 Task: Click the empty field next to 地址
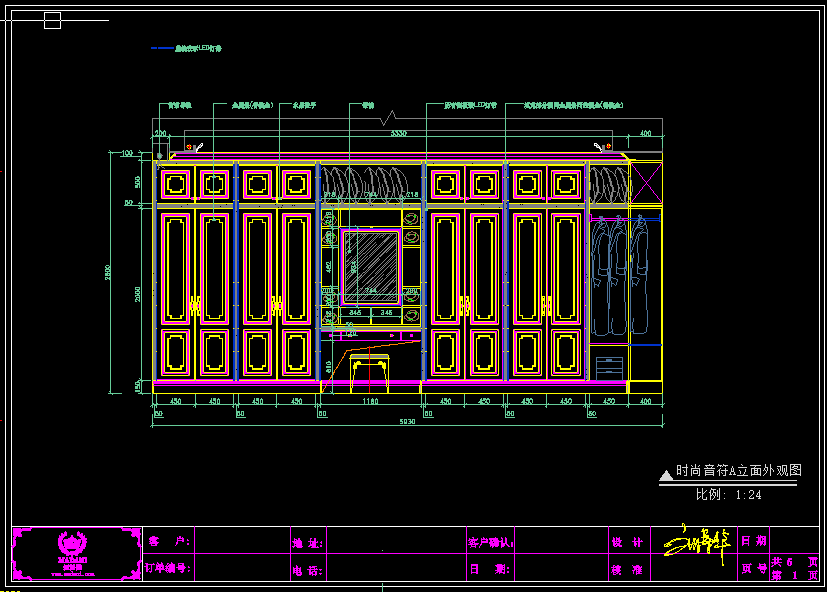pyautogui.click(x=396, y=541)
